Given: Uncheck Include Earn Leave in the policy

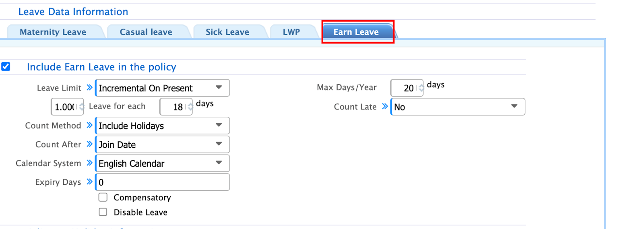Looking at the screenshot, I should point(6,67).
